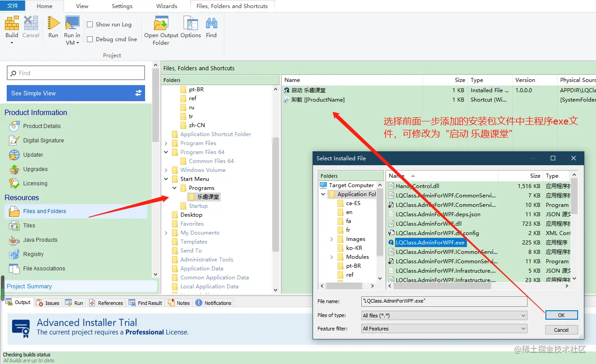The image size is (596, 364).
Task: Open the Project Summary link
Action: (30, 287)
